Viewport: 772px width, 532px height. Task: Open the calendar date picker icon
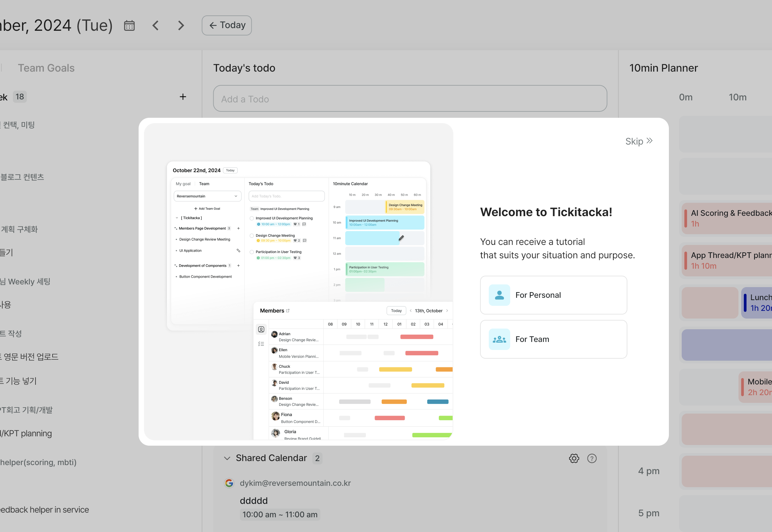pos(129,25)
